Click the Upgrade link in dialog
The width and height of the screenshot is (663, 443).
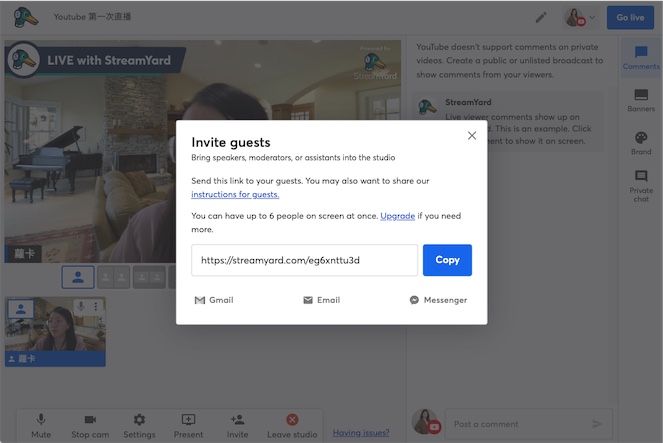(397, 216)
